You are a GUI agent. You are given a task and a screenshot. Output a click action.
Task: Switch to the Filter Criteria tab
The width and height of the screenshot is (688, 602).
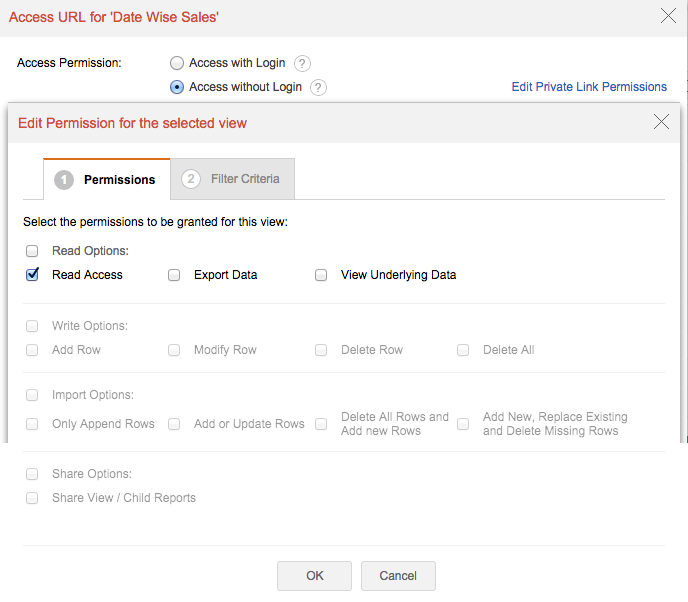233,179
